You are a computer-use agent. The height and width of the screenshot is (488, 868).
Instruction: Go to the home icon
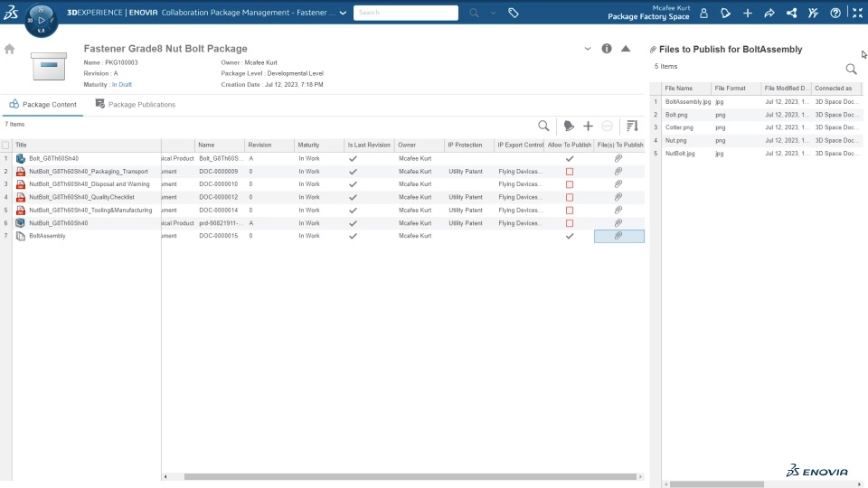pos(9,49)
